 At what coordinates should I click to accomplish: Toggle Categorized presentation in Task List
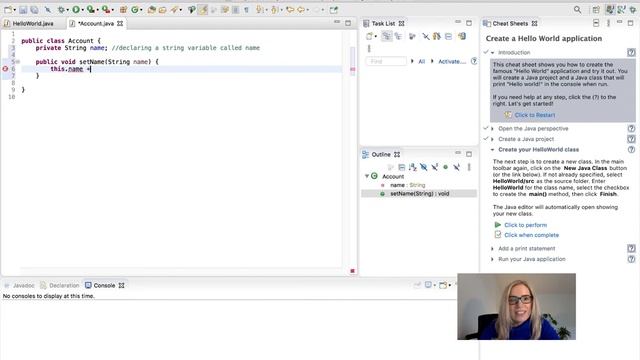coord(386,36)
